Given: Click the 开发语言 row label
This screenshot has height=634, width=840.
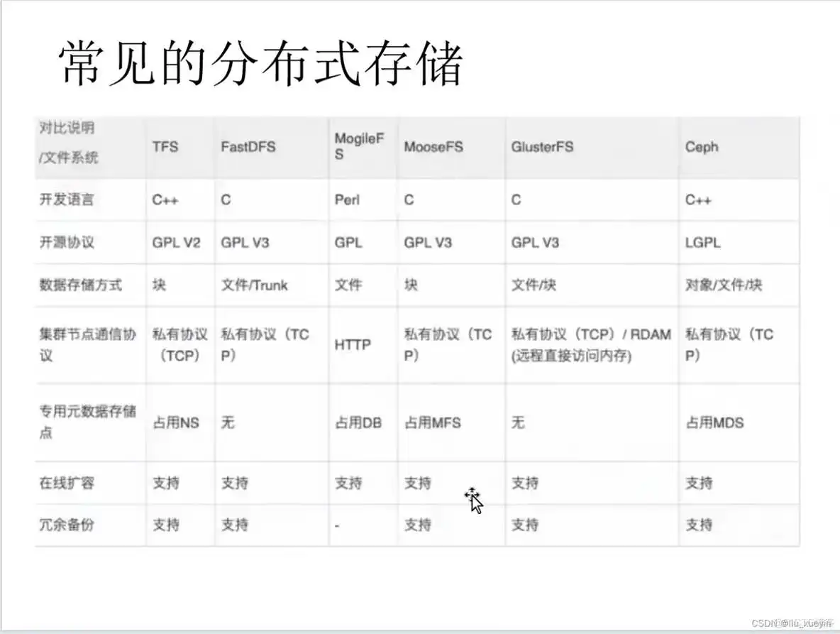Looking at the screenshot, I should tap(64, 200).
